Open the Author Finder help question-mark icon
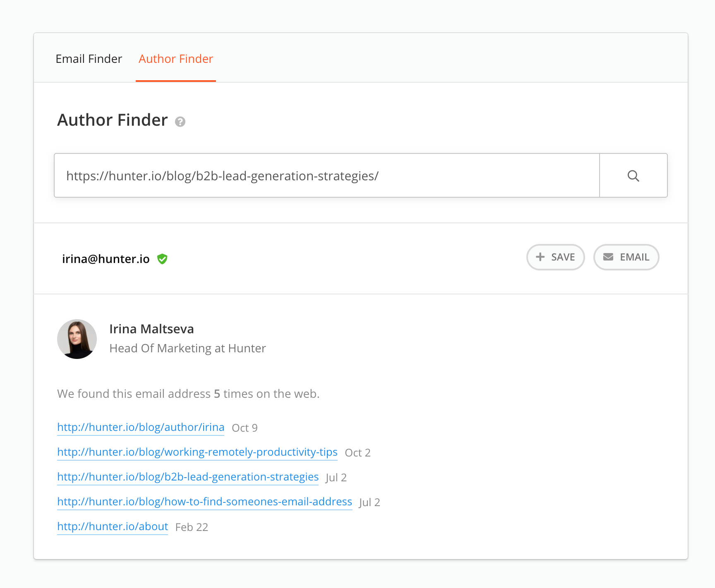 (180, 122)
